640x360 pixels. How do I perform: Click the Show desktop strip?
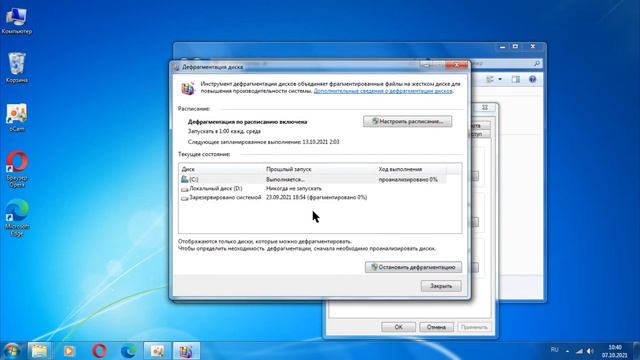[636, 351]
